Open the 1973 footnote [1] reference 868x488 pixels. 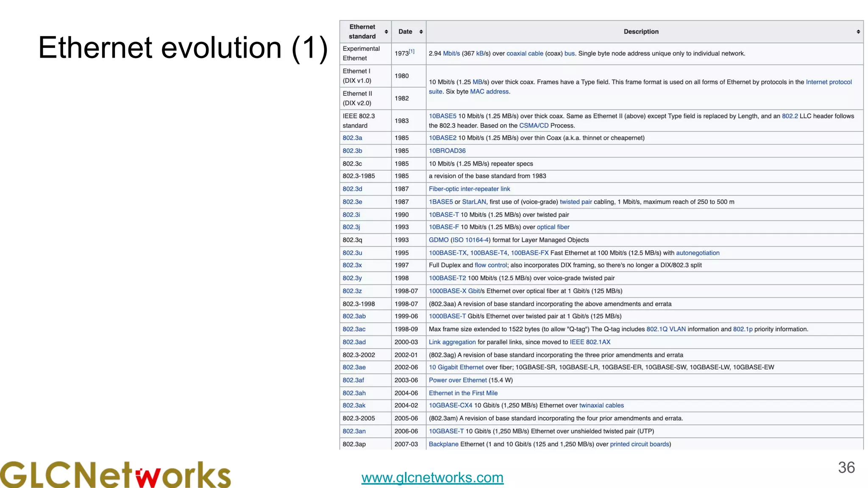(x=412, y=51)
